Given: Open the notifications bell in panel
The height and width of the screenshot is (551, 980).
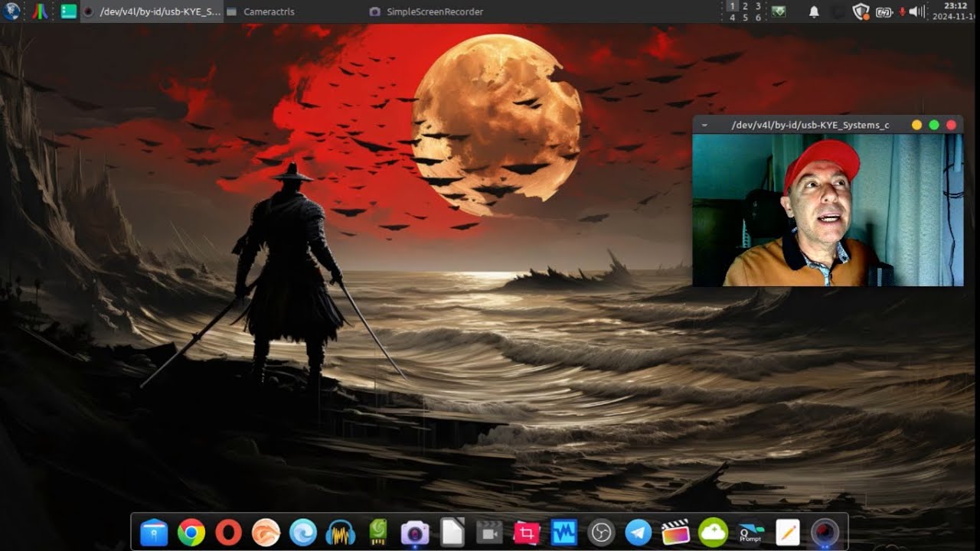Looking at the screenshot, I should click(x=814, y=11).
